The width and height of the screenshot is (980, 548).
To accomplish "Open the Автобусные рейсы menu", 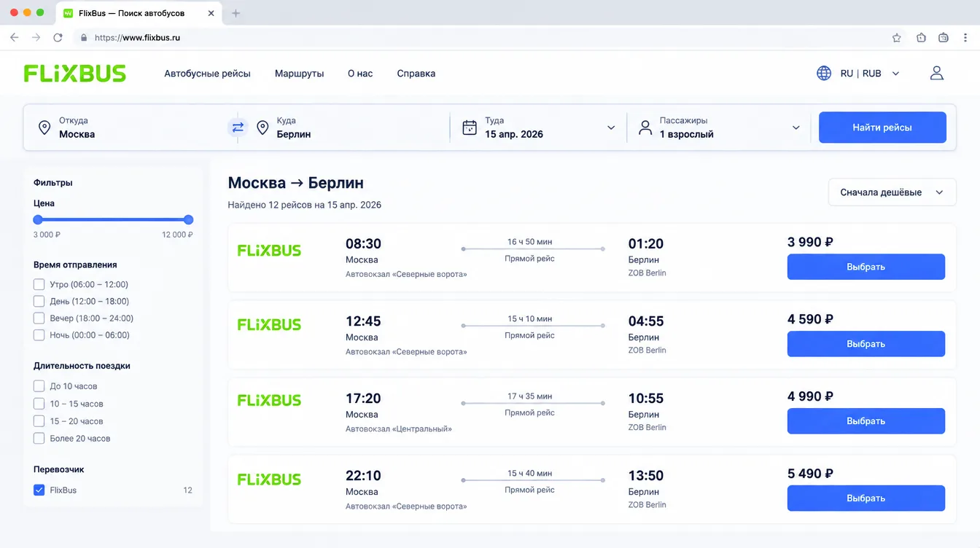I will (207, 74).
